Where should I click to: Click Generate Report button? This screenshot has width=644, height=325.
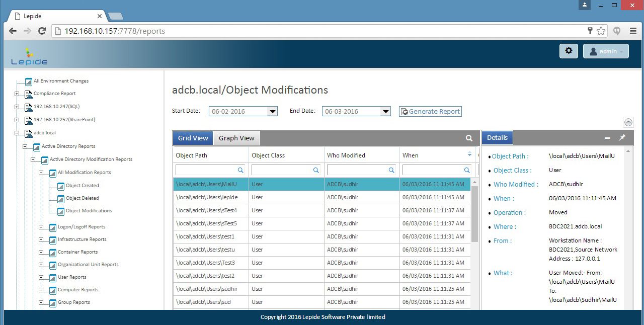pyautogui.click(x=430, y=111)
